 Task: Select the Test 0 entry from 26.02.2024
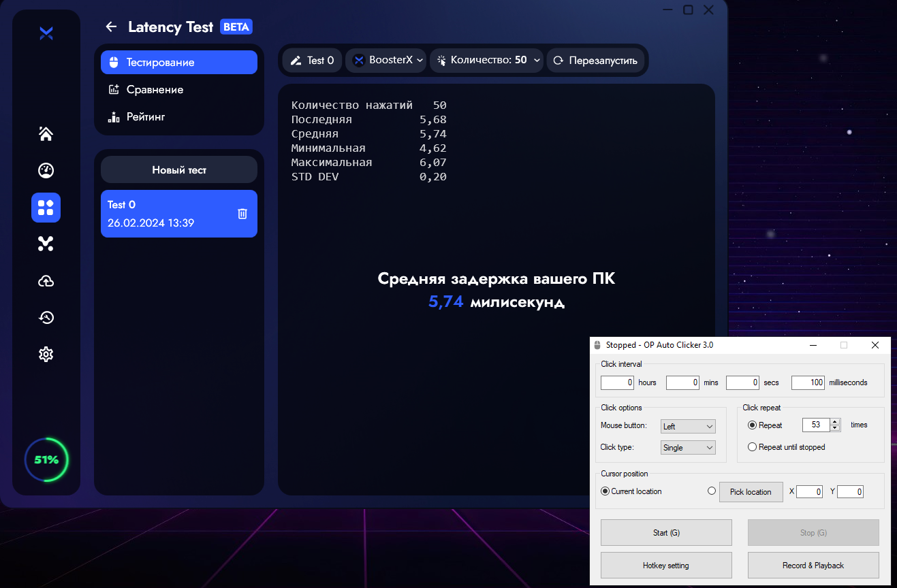179,214
